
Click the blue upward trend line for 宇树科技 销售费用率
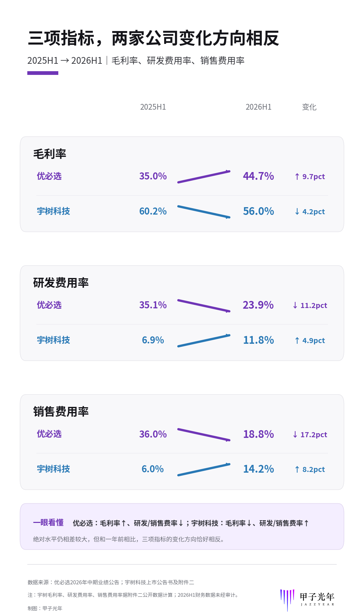pos(204,470)
